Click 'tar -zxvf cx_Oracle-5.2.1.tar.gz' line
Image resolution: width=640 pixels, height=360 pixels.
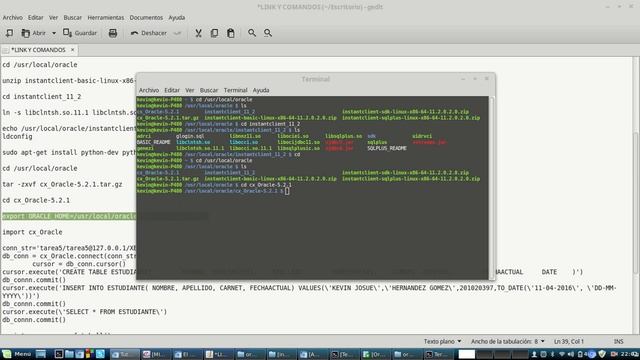click(62, 184)
